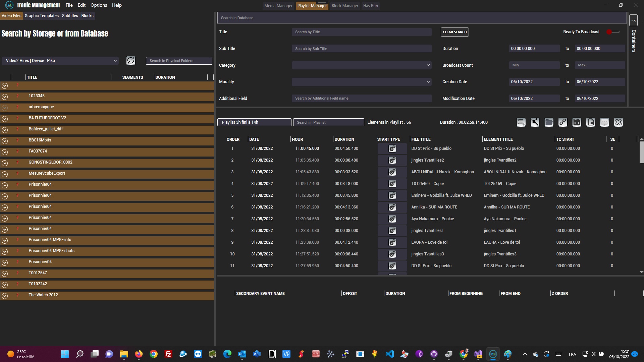The height and width of the screenshot is (362, 644).
Task: Open the Help menu
Action: click(x=117, y=5)
